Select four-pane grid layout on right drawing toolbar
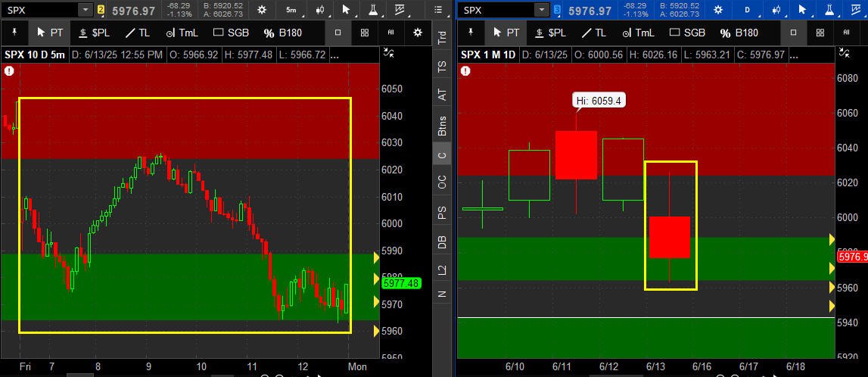The height and width of the screenshot is (377, 868). (820, 33)
